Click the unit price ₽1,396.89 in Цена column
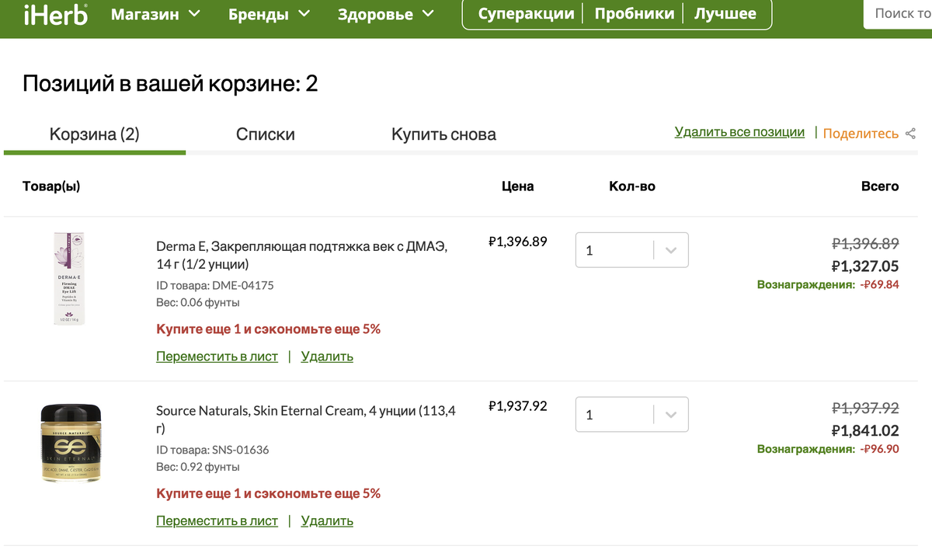The image size is (932, 560). pos(518,242)
